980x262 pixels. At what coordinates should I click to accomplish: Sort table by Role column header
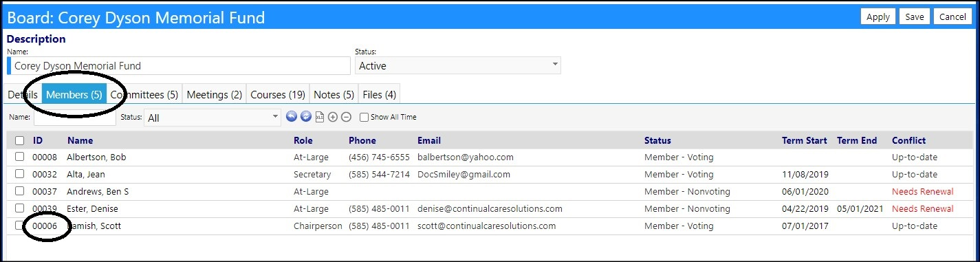tap(303, 140)
